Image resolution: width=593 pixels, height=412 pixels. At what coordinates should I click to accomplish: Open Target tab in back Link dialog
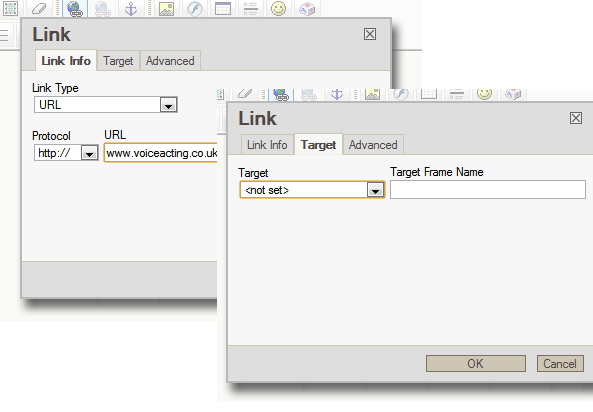(x=118, y=61)
